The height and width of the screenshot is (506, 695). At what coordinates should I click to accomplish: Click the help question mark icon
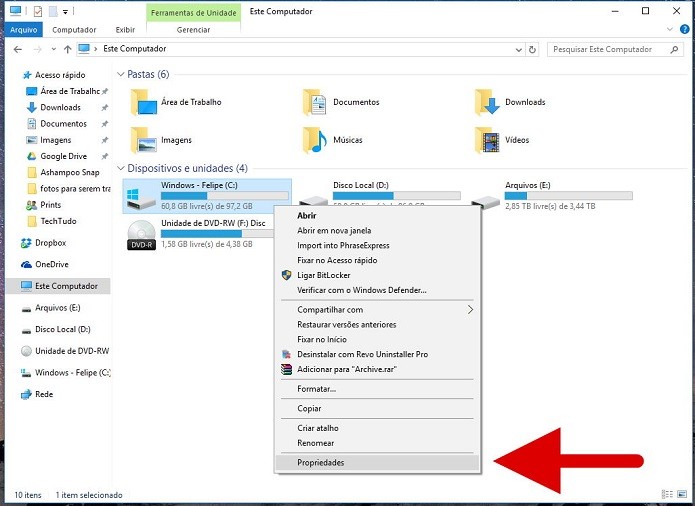click(x=685, y=30)
